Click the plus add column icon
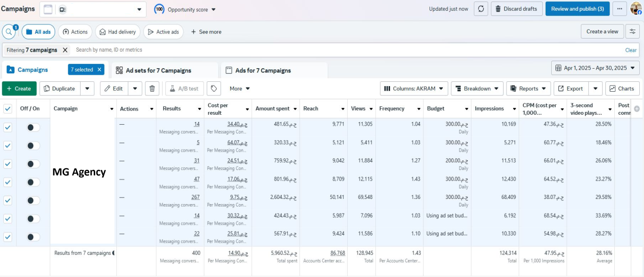 click(637, 109)
